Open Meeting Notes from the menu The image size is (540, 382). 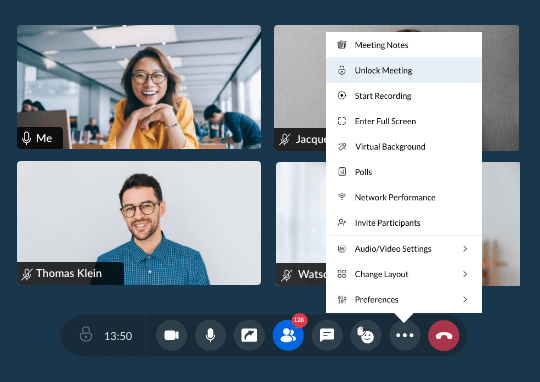coord(404,45)
